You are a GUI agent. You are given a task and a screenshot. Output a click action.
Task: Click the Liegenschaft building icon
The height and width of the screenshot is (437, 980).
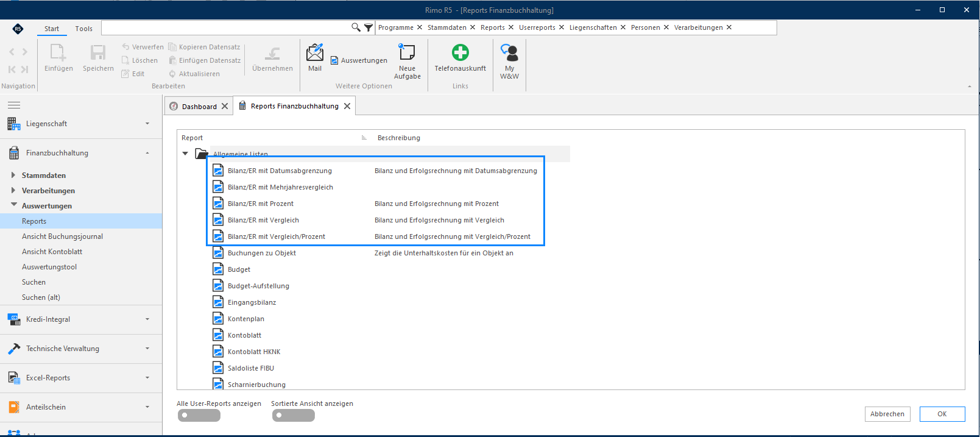coord(13,124)
